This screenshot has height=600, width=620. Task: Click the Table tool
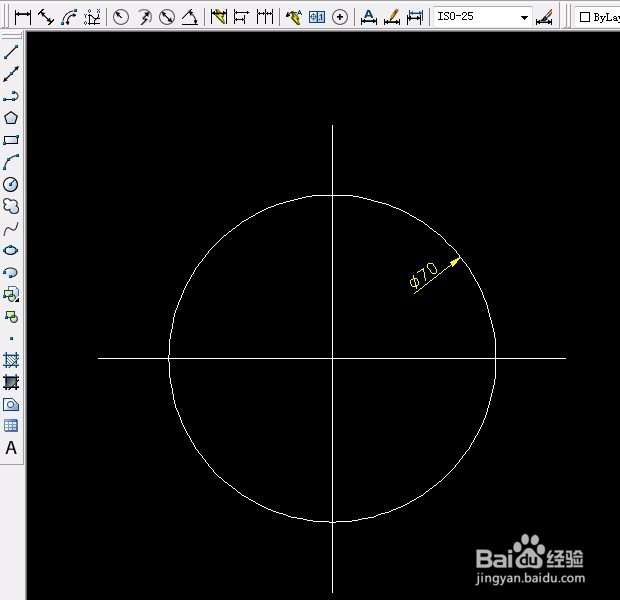[11, 426]
